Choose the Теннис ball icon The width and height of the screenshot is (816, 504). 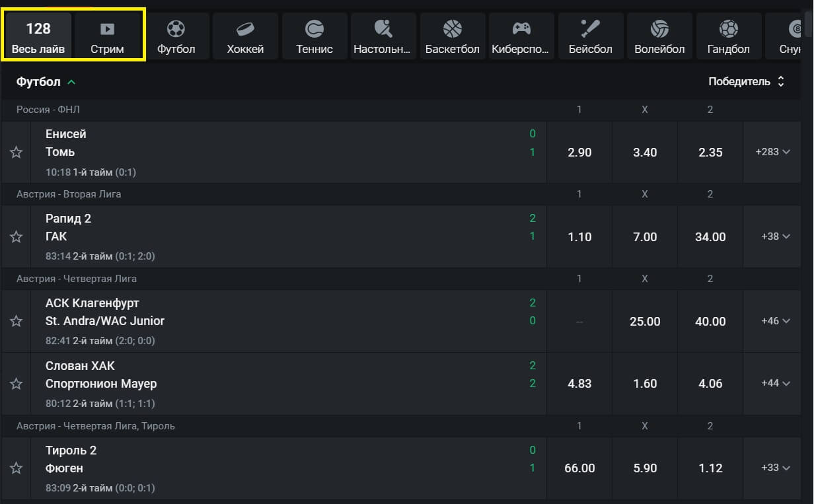point(315,29)
